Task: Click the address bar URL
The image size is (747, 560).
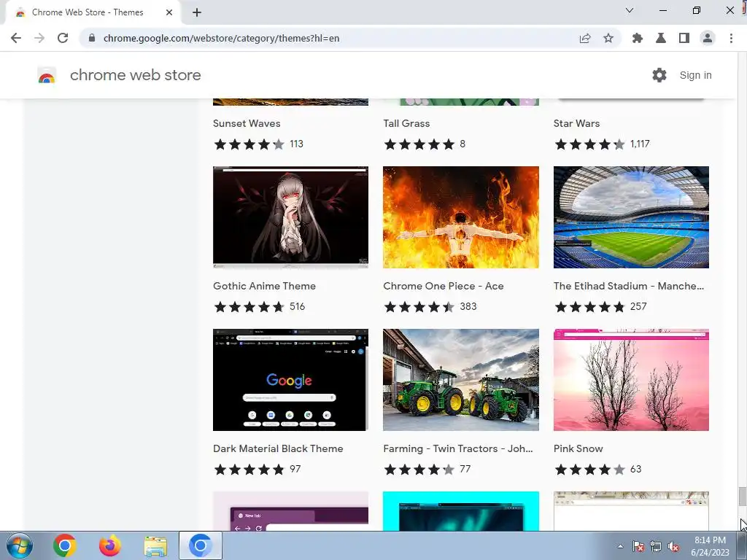Action: (x=222, y=38)
